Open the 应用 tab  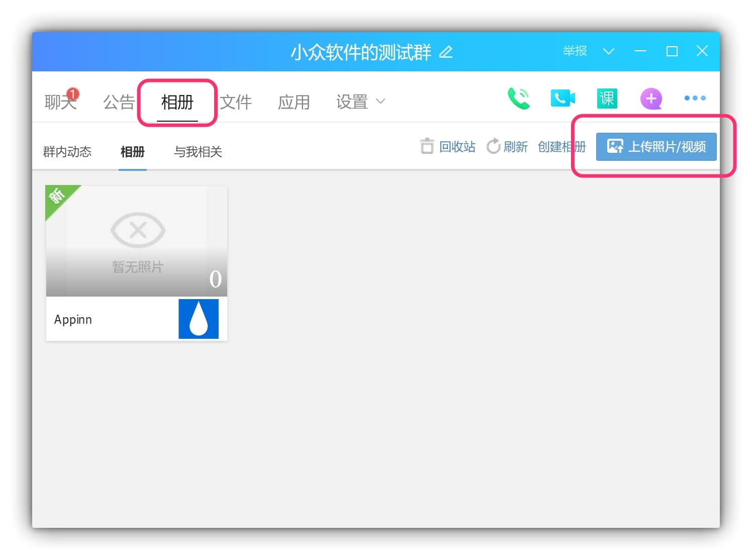point(294,102)
